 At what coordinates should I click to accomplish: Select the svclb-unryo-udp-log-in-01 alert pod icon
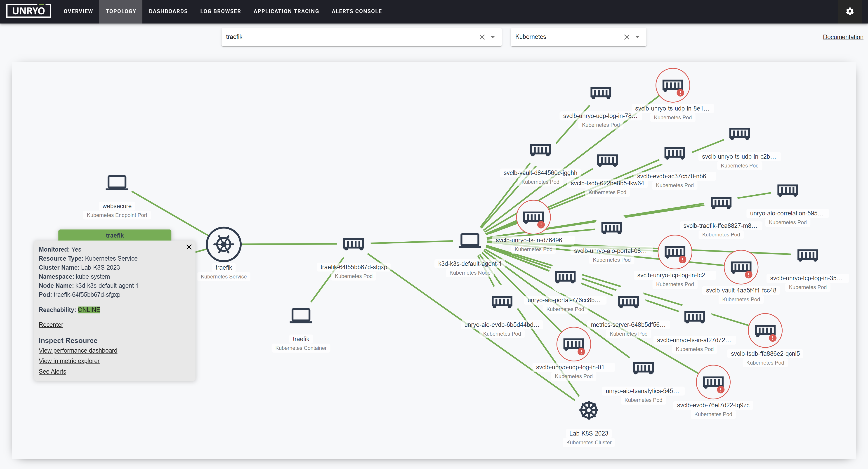coord(573,344)
